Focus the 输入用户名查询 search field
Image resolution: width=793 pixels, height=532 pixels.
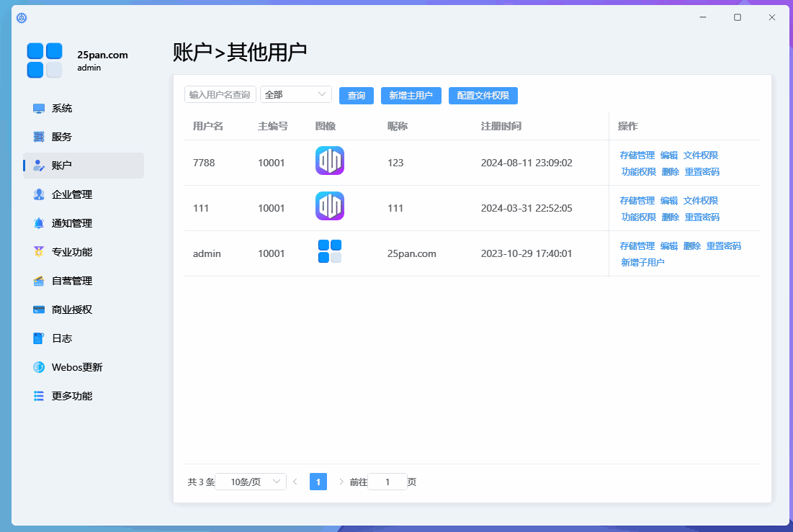point(220,95)
